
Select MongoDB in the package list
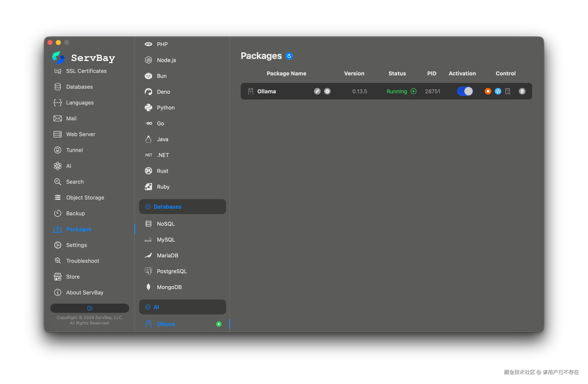169,287
